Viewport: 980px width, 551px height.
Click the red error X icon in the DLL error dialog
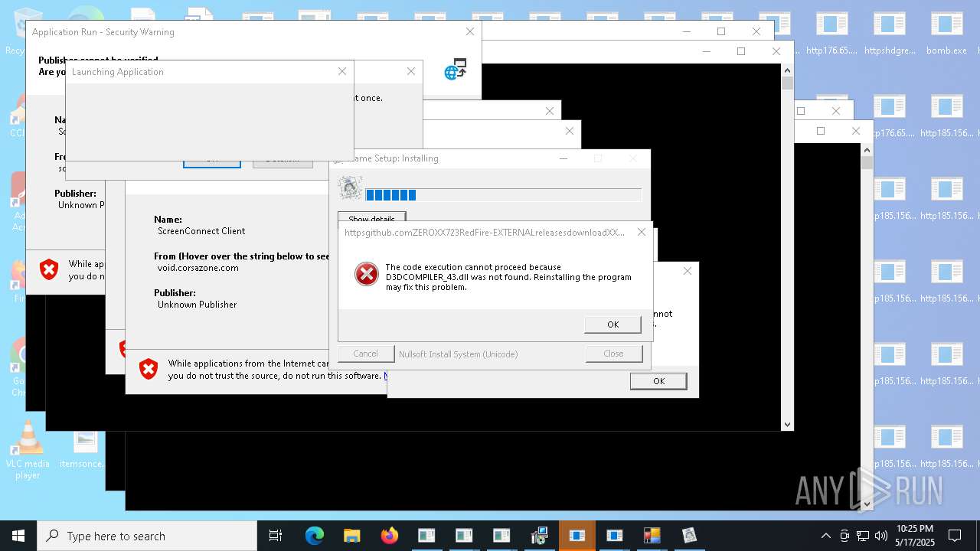pos(367,274)
